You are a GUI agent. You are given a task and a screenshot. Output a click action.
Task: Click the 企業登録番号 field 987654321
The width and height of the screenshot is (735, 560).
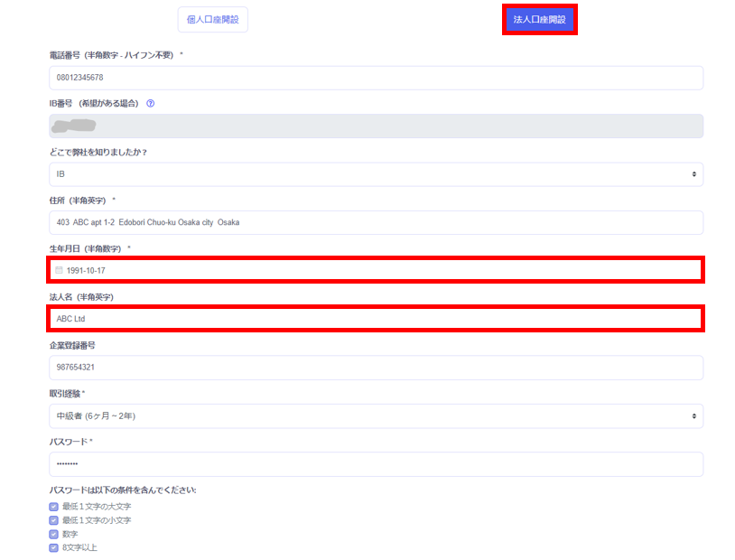(376, 368)
